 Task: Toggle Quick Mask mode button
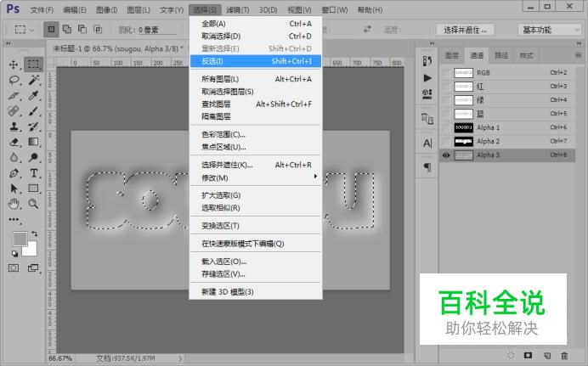[x=14, y=267]
